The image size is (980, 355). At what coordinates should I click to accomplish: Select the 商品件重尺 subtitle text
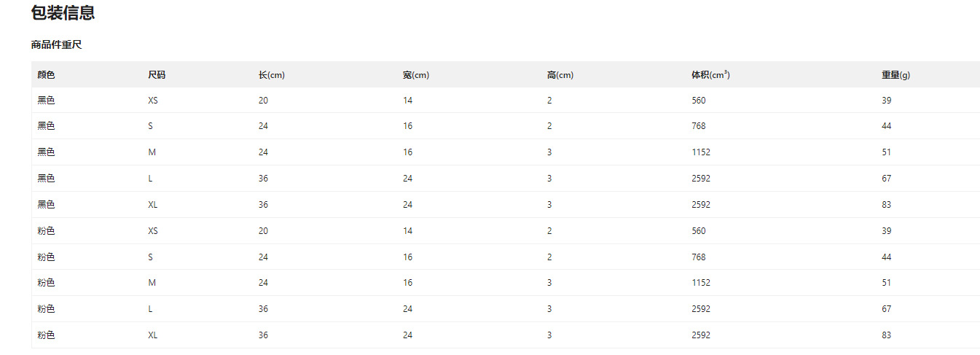pos(56,45)
